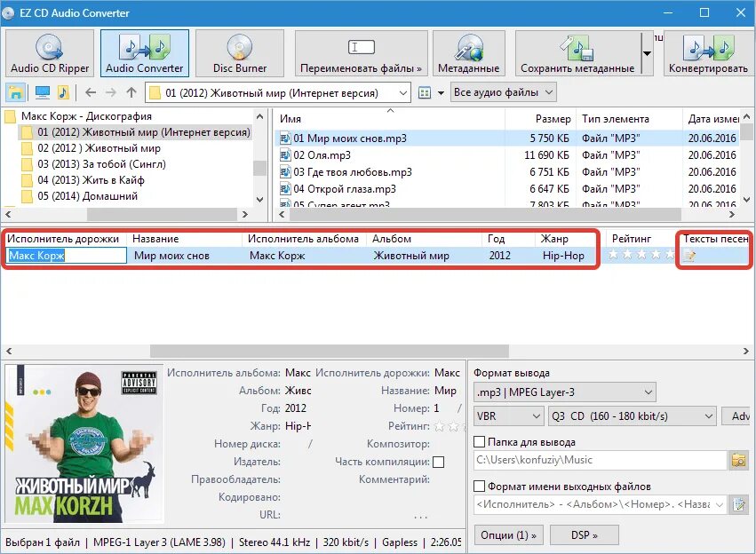Click the file list vertical scrollbar down arrow
This screenshot has height=554, width=756.
746,200
